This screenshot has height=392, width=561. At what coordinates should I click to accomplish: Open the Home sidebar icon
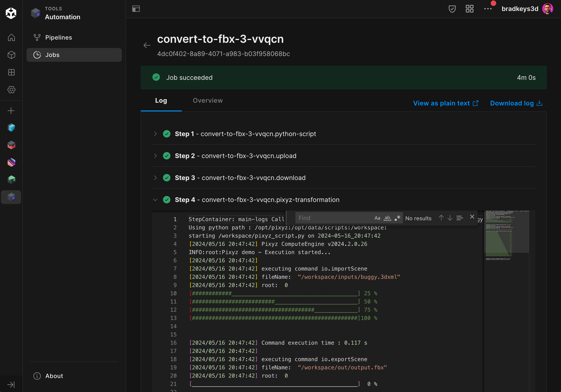[11, 38]
